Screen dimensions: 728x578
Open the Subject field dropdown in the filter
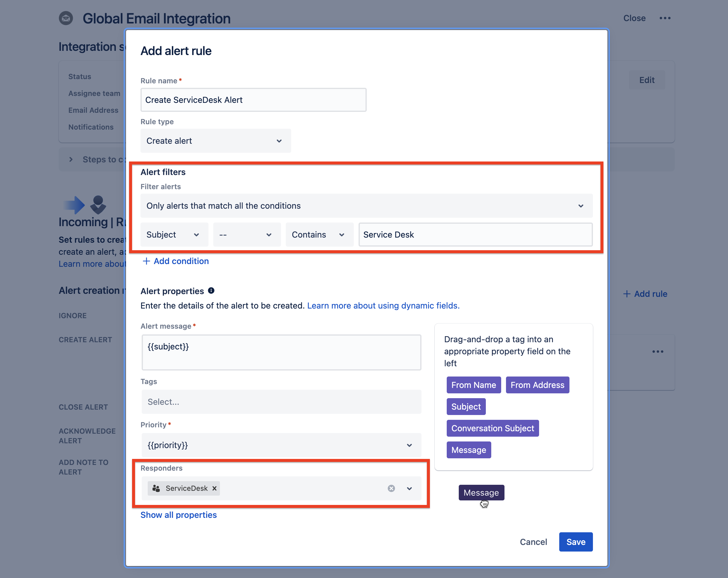[x=174, y=235]
